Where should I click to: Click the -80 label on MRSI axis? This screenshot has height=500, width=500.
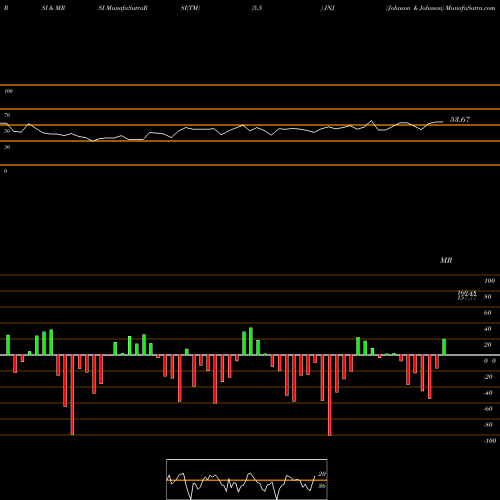pyautogui.click(x=488, y=425)
